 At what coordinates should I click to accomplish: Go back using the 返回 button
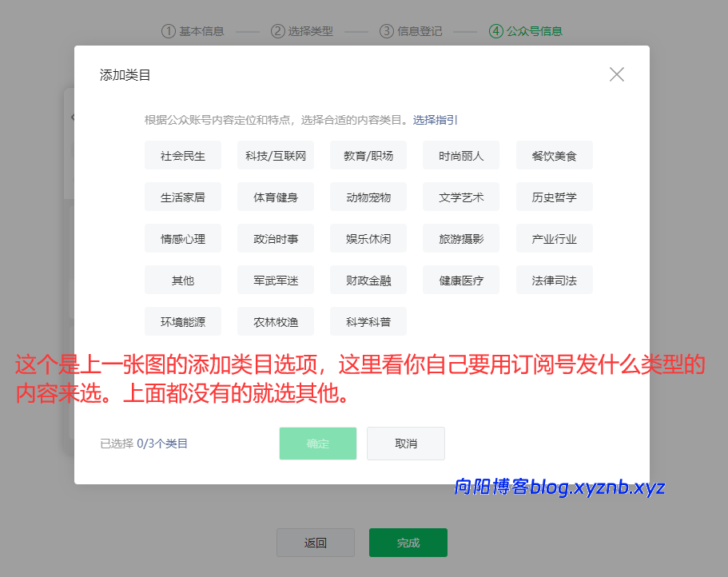[315, 543]
